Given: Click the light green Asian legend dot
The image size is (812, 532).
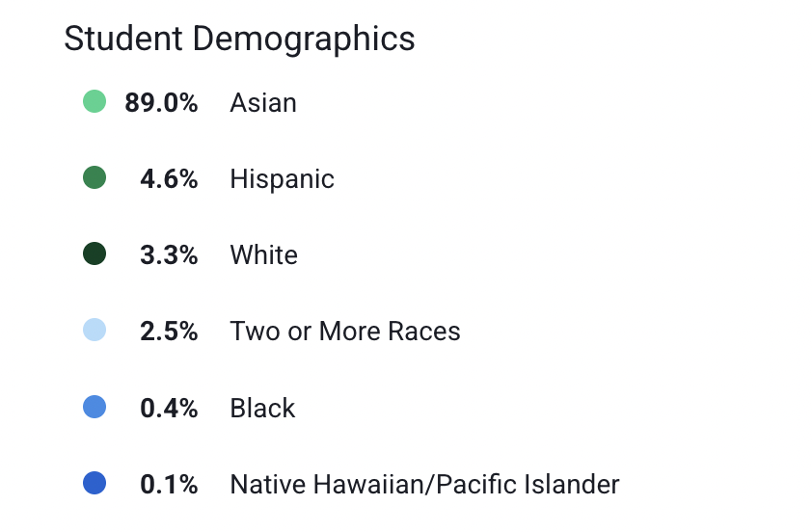Looking at the screenshot, I should 95,101.
